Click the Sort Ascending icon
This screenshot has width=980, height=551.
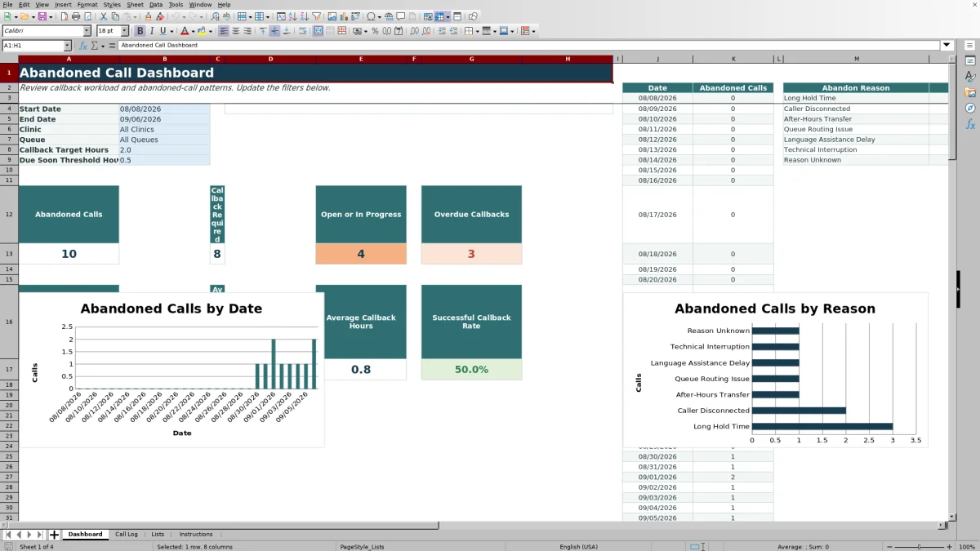point(292,16)
